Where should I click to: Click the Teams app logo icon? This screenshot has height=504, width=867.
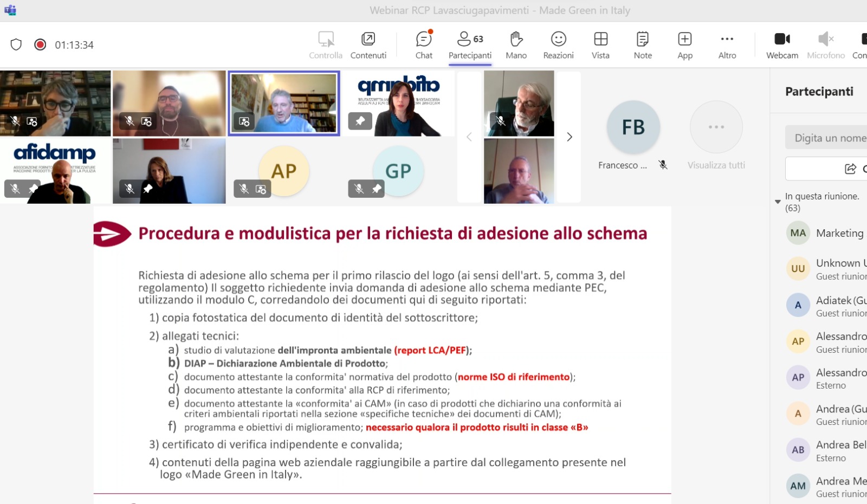click(x=10, y=10)
